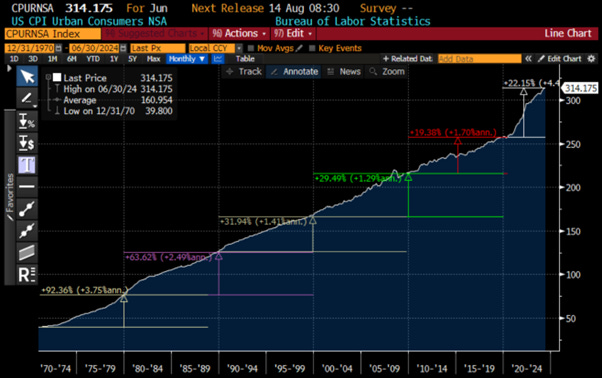Open the Edit dropdown menu
602x378 pixels.
point(293,34)
